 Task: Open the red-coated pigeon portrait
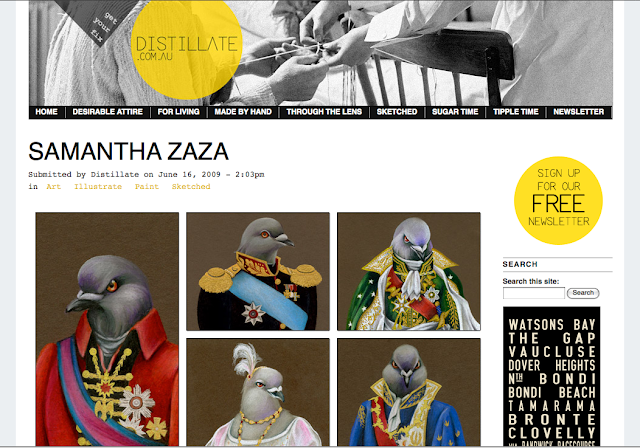point(107,329)
